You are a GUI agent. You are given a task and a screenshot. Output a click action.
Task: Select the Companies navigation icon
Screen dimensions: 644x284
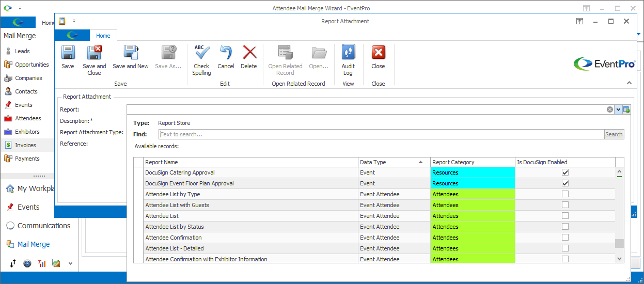point(8,78)
